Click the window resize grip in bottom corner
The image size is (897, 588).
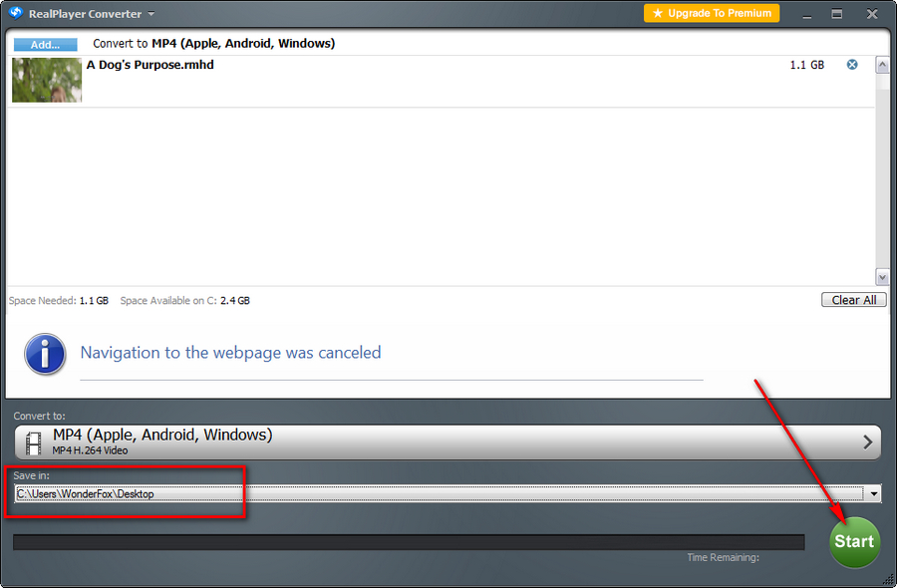coord(888,580)
